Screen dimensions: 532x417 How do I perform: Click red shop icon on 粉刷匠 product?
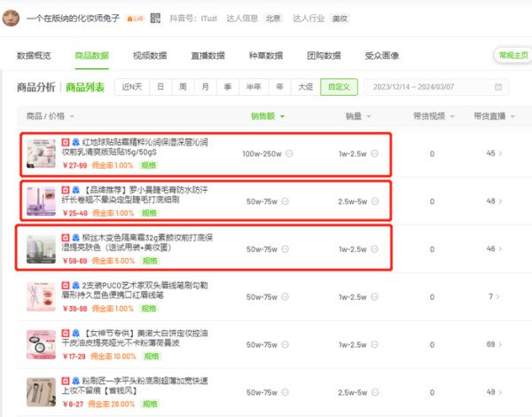[66, 381]
